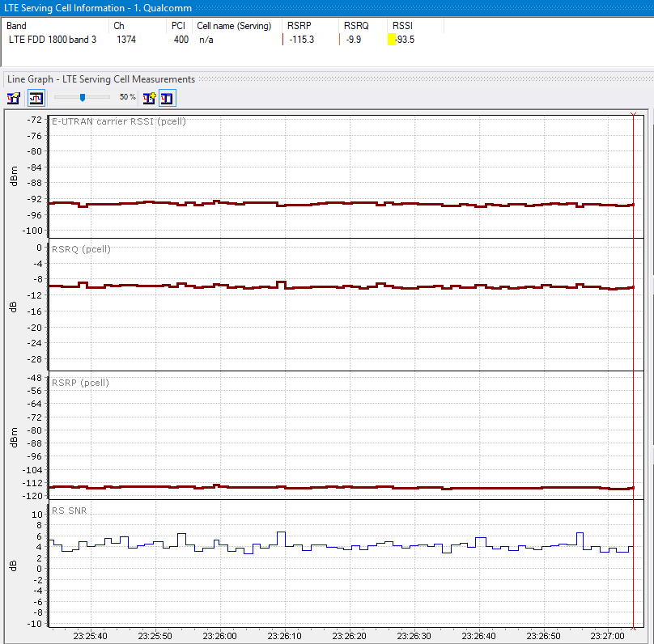Screen dimensions: 654x644
Task: Select the LTE FDD 1800 band 3 row
Action: point(53,40)
